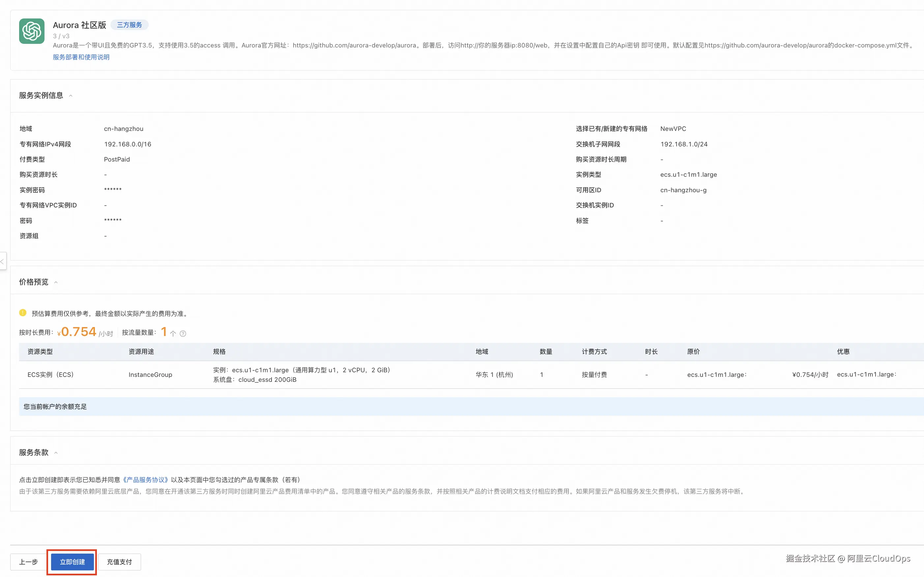
Task: Click the 充值支付 button
Action: [x=119, y=562]
